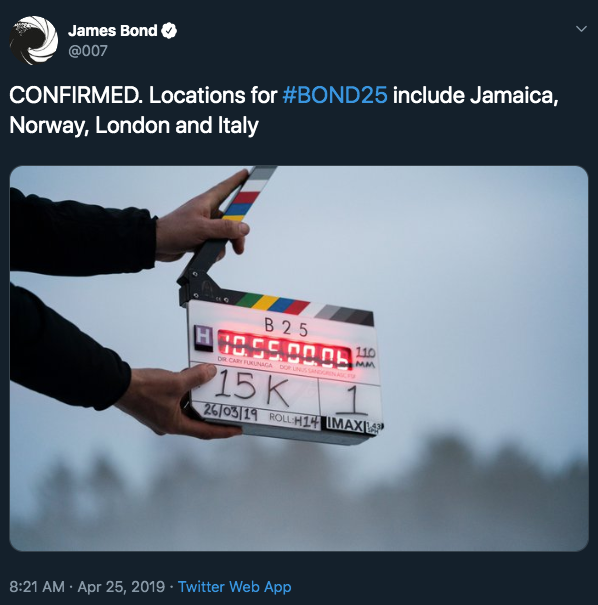Open the clapperboard photo attachment

299,358
